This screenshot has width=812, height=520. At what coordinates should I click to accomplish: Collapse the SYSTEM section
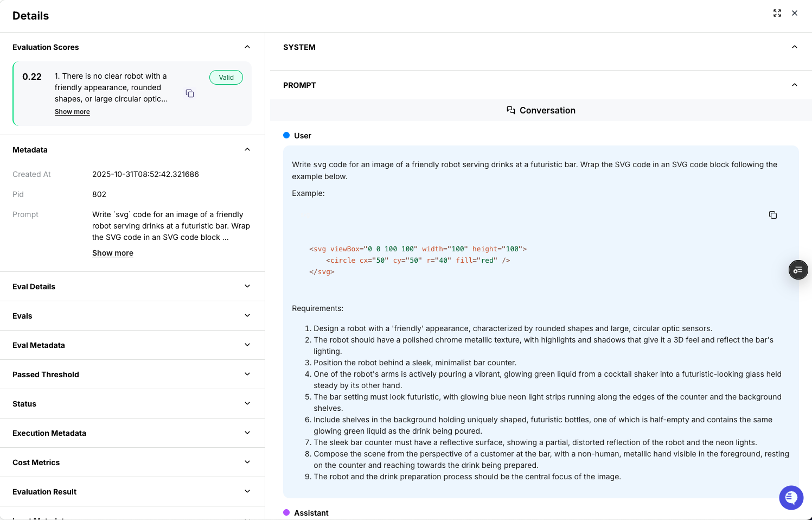[x=795, y=47]
